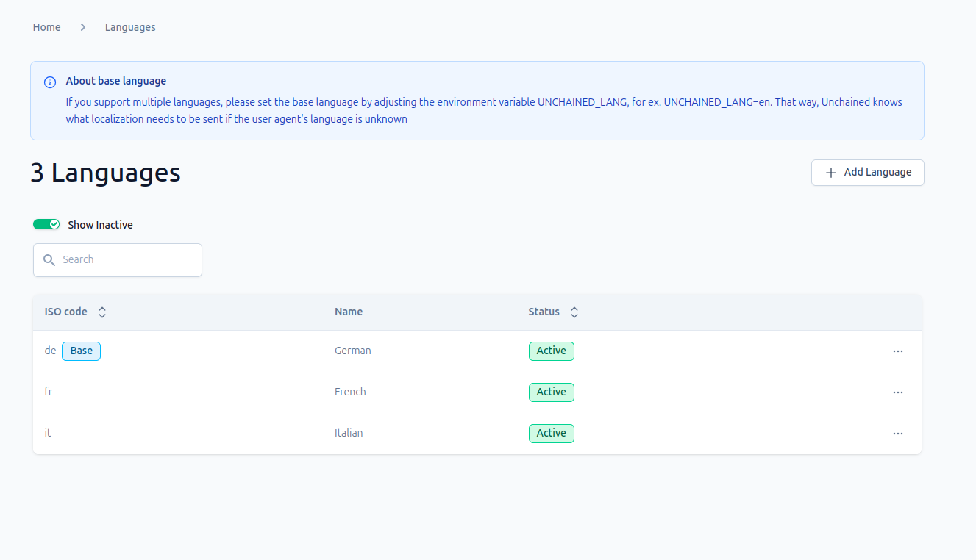Open the options menu for German row
Viewport: 976px width, 560px height.
click(x=897, y=351)
